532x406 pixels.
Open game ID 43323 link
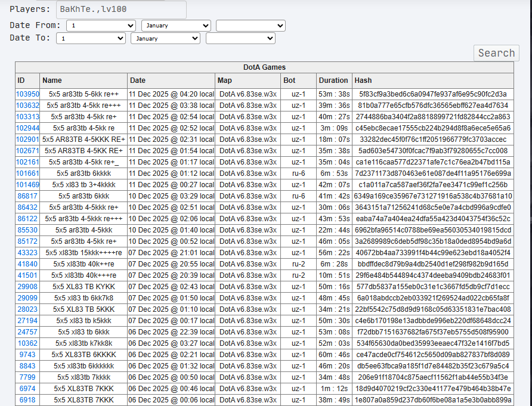tap(27, 253)
